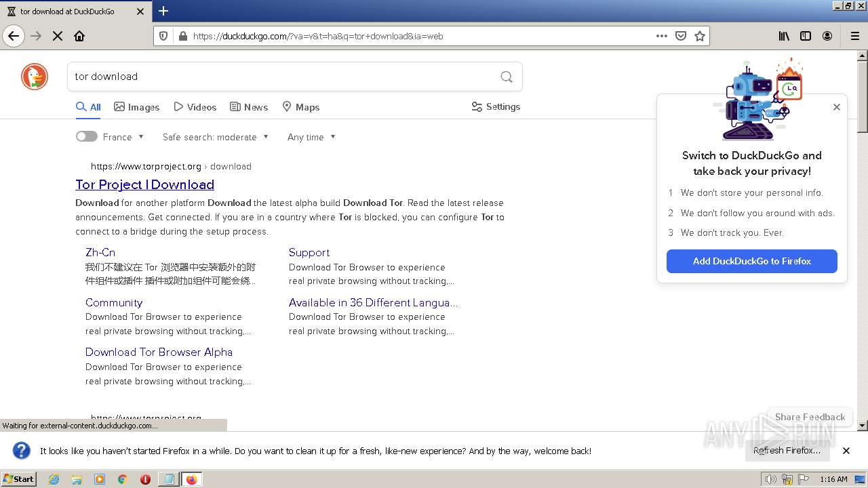Toggle the sidebar view icon
This screenshot has width=868, height=488.
click(806, 36)
